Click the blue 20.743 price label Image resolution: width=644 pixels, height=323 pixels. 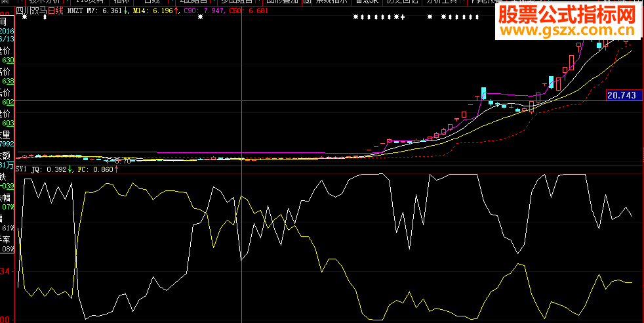[622, 95]
